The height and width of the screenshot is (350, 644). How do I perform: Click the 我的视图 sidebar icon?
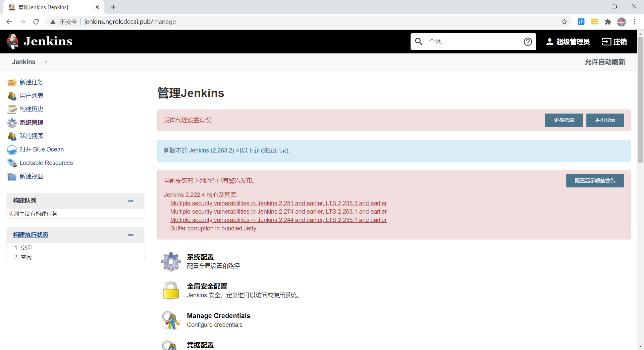click(12, 136)
